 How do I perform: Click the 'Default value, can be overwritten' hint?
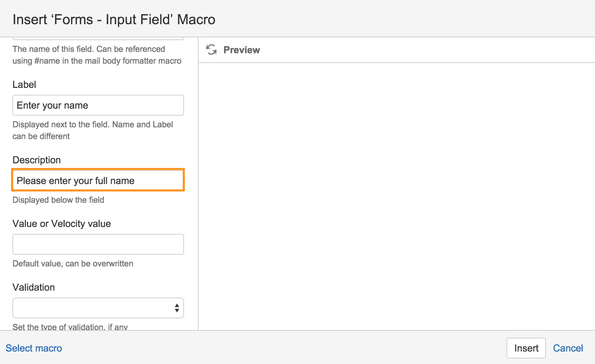[73, 264]
